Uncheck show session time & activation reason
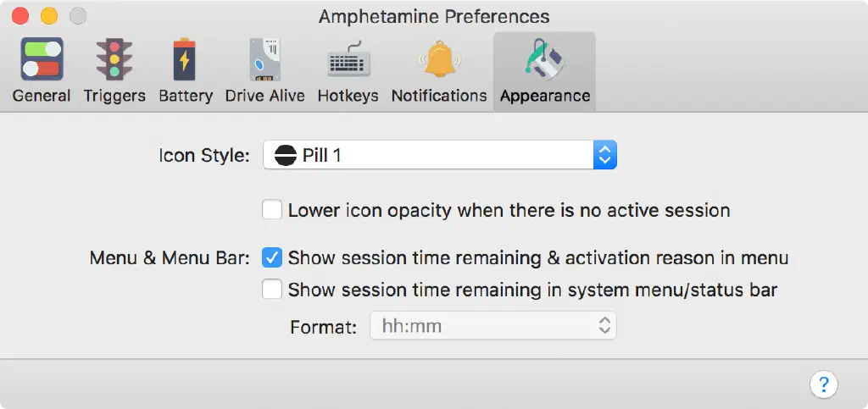 [272, 257]
